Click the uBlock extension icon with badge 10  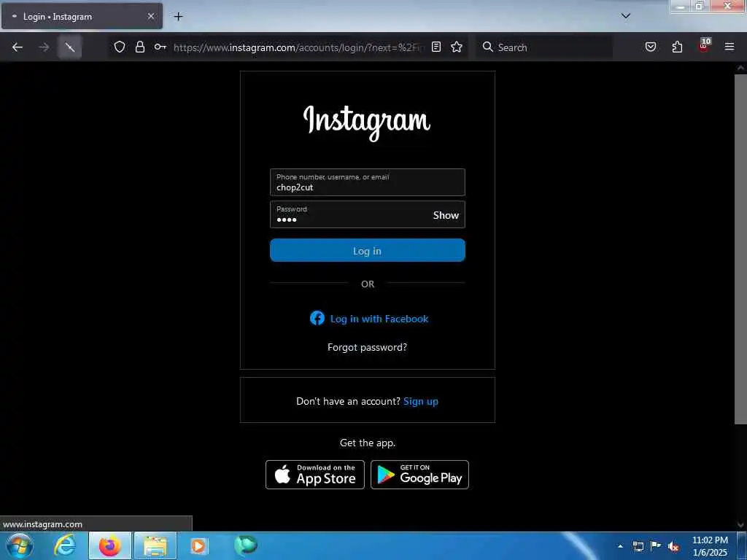click(x=704, y=46)
